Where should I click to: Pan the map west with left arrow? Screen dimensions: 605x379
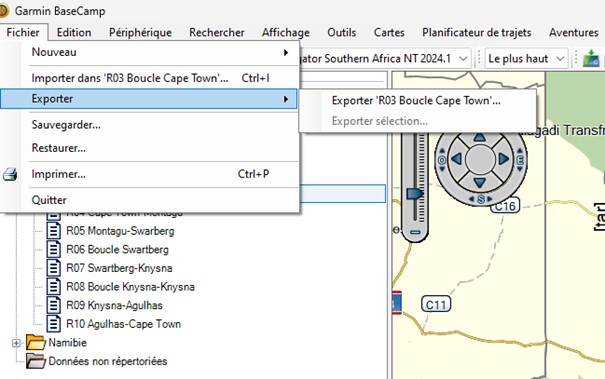(x=457, y=159)
